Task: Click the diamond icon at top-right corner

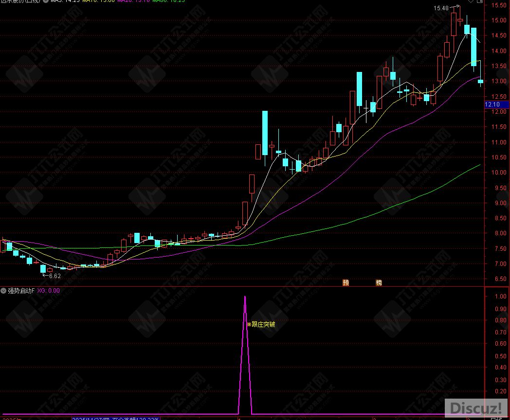Action: pos(470,1)
